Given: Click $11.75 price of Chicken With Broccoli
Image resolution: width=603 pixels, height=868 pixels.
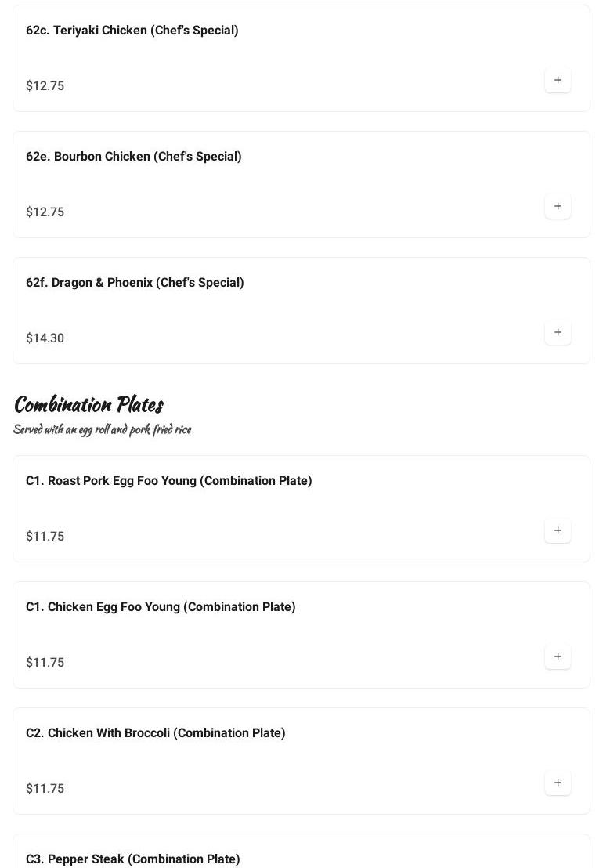Looking at the screenshot, I should pos(45,789).
